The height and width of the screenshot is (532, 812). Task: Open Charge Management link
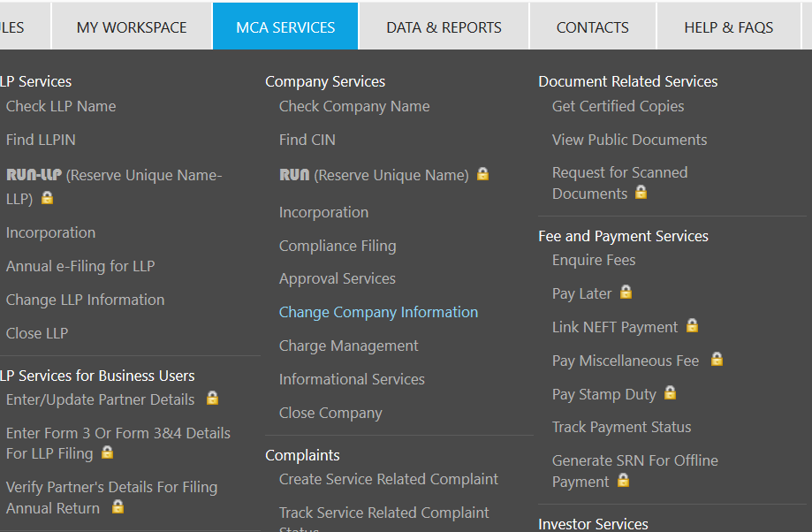click(348, 346)
